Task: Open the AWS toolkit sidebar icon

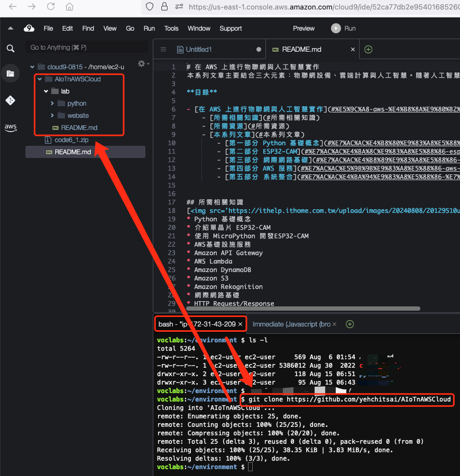Action: 11,127
